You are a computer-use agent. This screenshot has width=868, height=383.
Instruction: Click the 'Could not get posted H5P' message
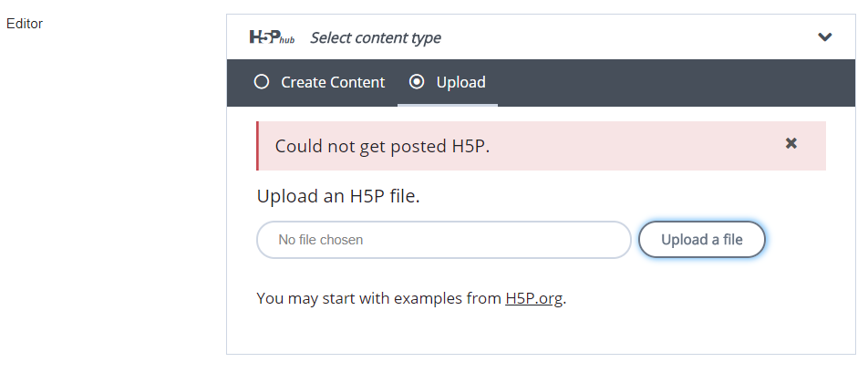click(x=382, y=146)
